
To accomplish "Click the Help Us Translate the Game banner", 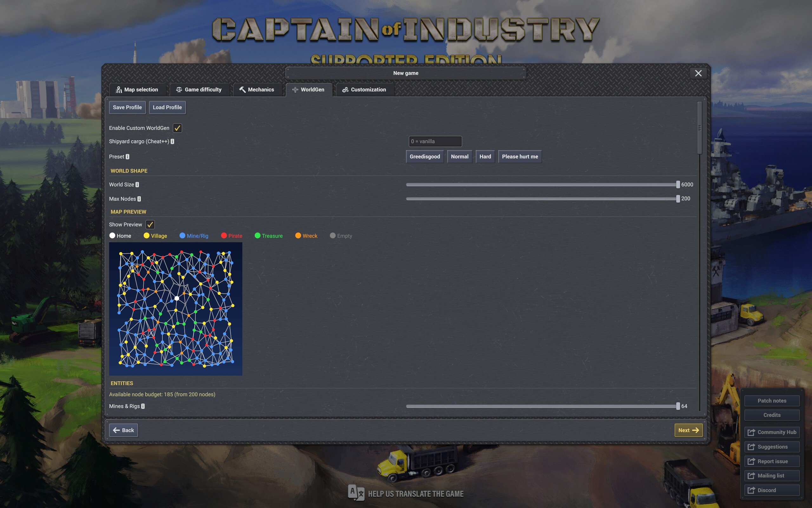I will point(406,493).
